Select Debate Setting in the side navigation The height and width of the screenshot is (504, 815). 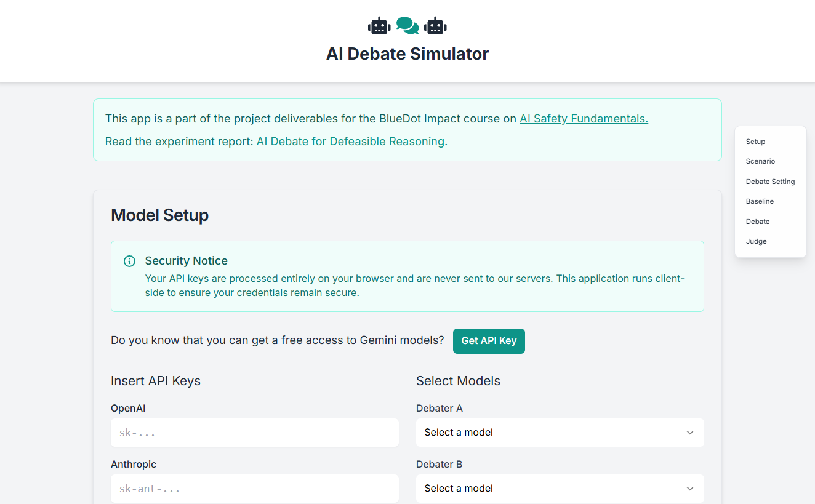point(770,182)
